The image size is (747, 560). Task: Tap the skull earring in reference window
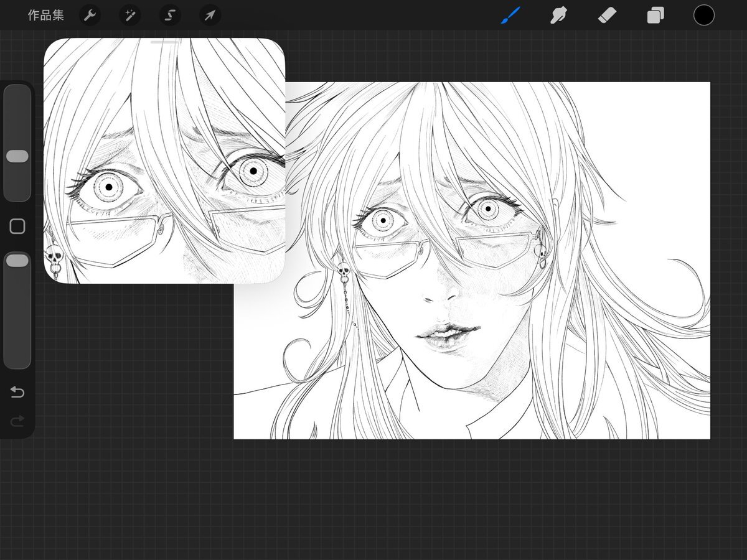tap(54, 256)
